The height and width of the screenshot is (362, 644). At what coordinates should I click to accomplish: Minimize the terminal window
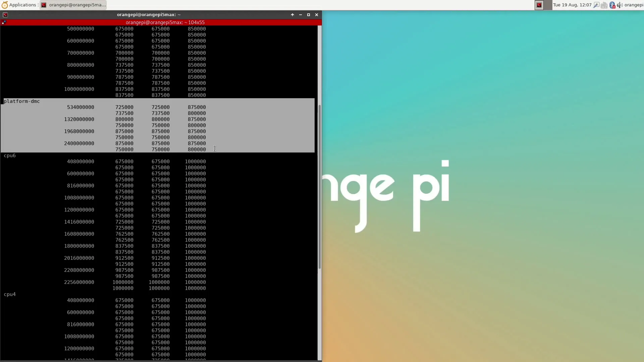301,15
